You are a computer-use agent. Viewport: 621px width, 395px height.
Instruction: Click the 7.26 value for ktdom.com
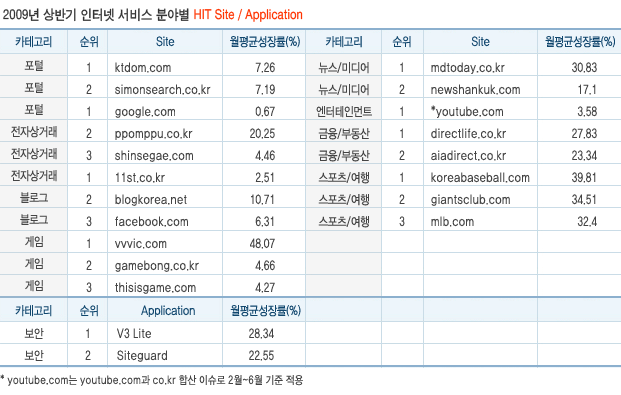[x=265, y=68]
